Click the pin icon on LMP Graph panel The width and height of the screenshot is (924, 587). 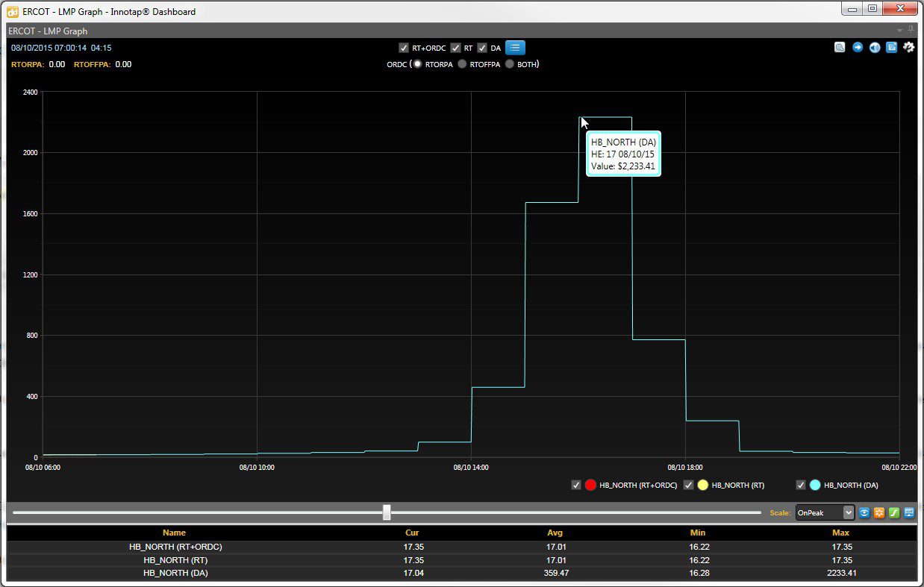pos(911,31)
